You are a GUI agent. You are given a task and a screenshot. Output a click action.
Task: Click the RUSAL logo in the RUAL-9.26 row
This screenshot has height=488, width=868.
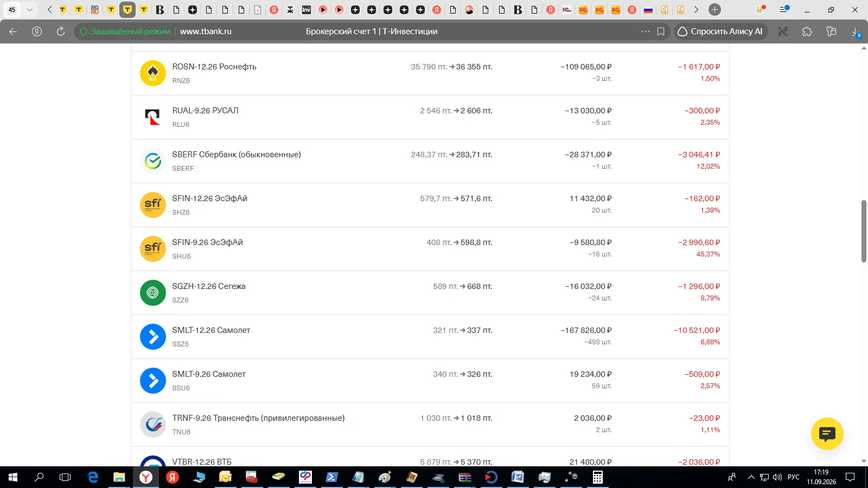[x=153, y=117]
